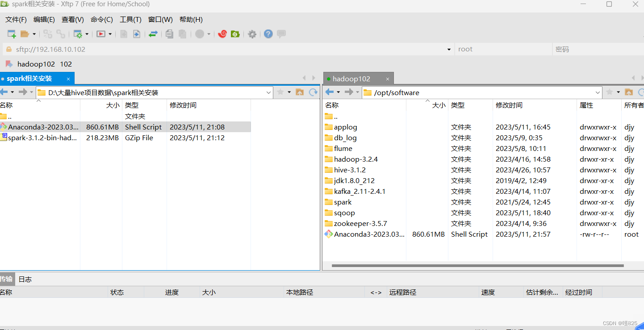Expand the local path D:\大量hive项目数据 dropdown
The width and height of the screenshot is (644, 330).
268,92
